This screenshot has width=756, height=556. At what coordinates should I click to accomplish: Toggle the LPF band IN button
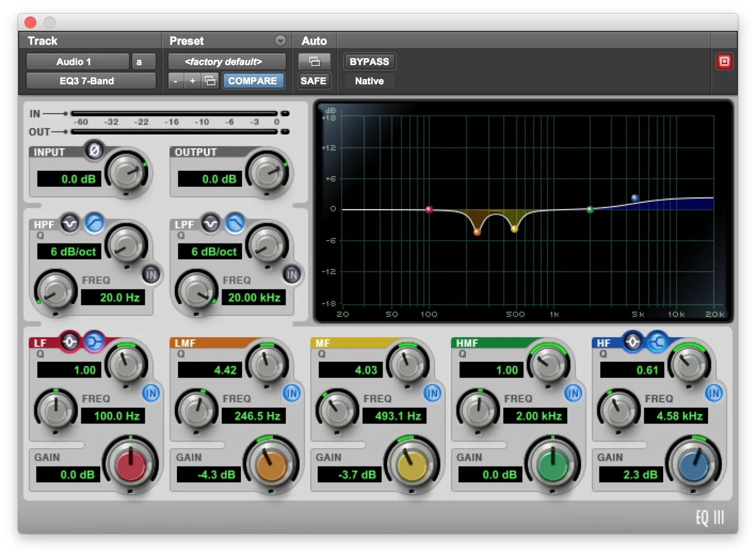(292, 274)
